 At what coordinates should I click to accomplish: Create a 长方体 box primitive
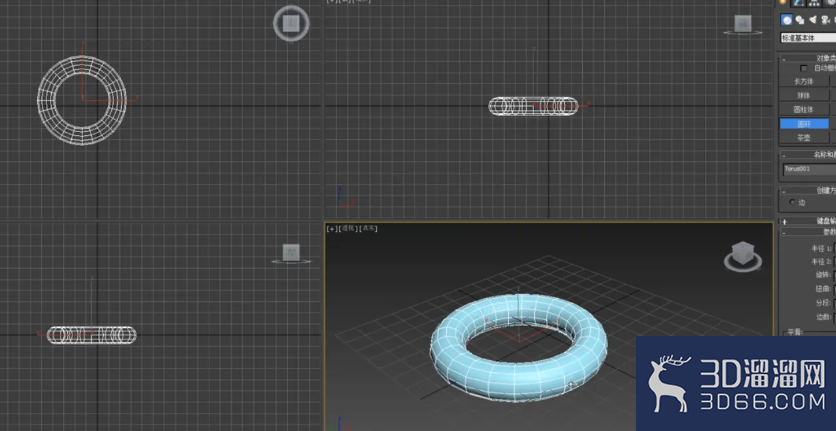point(804,82)
